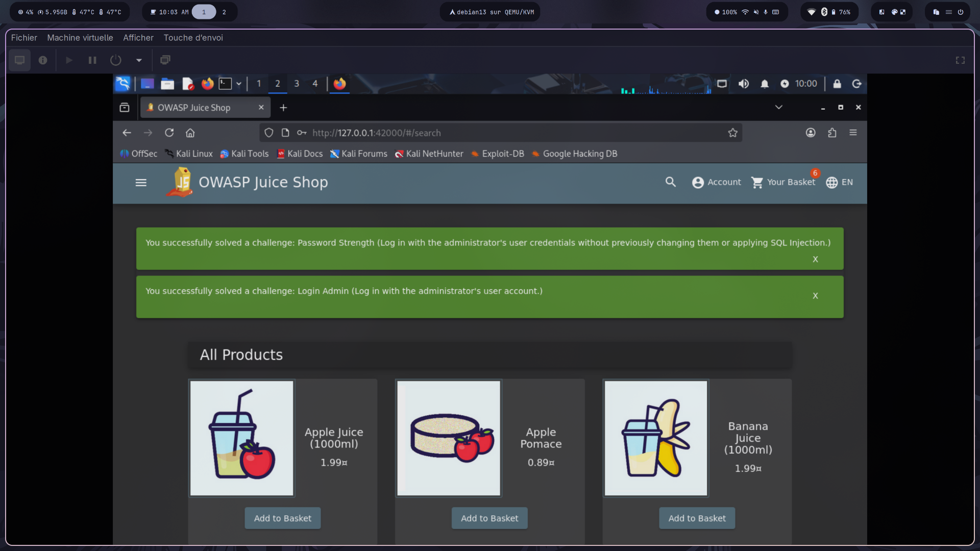The image size is (980, 551).
Task: Go back in Firefox history
Action: point(127,133)
